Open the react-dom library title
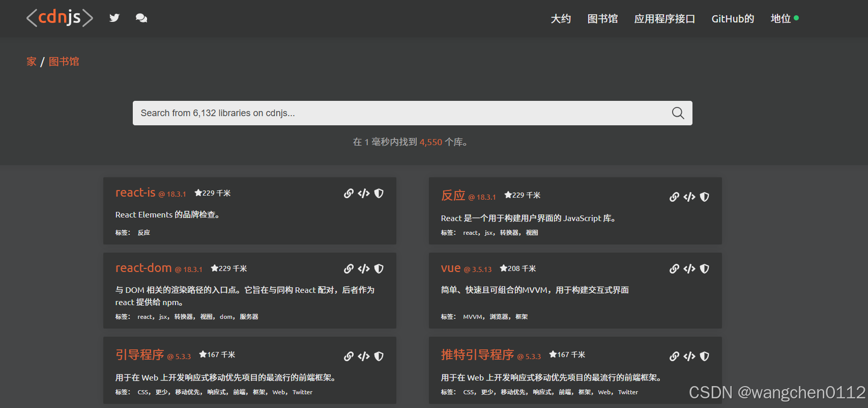 coord(143,268)
